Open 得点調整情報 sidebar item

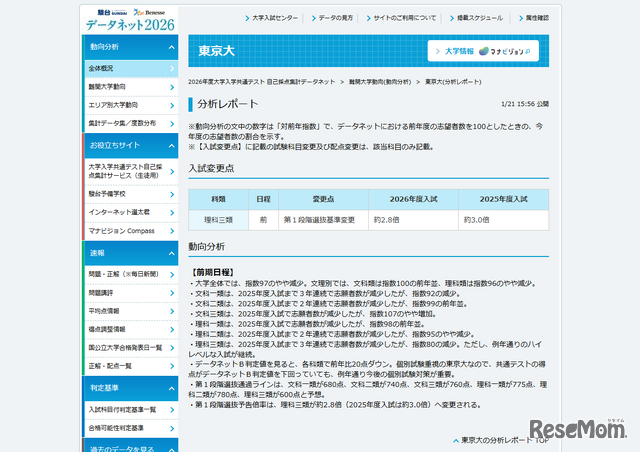131,330
